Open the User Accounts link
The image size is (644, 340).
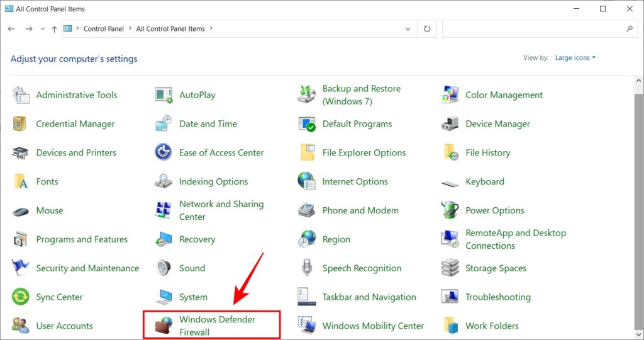pyautogui.click(x=64, y=326)
